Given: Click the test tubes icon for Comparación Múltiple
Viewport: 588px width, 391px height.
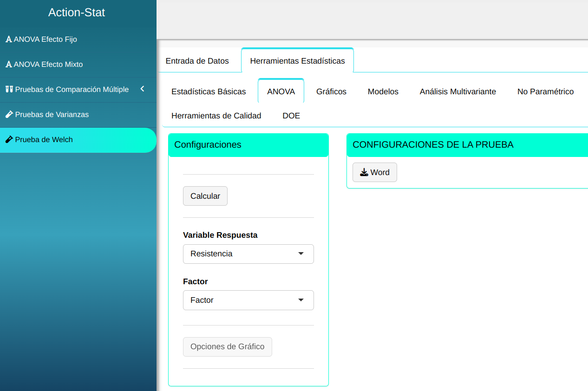Looking at the screenshot, I should pos(9,89).
